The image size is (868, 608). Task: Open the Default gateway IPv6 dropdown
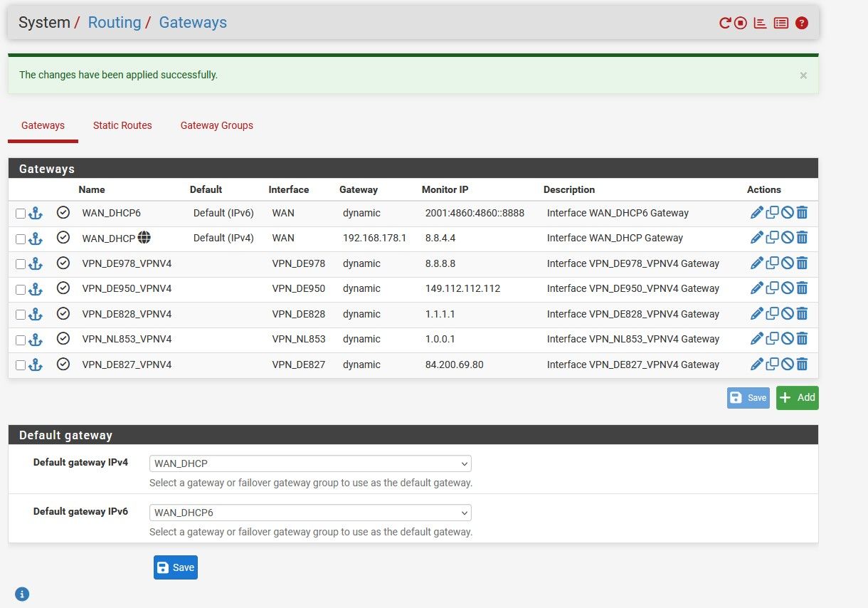coord(310,513)
